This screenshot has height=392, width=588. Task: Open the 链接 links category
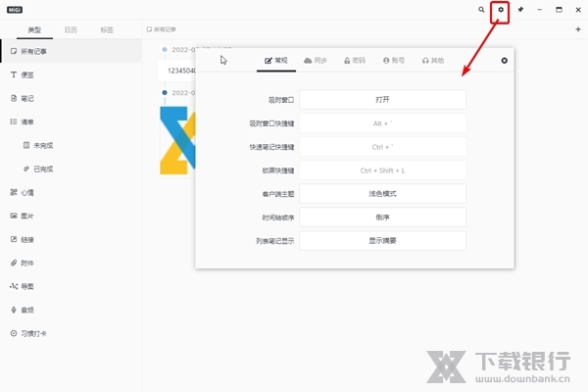tap(71, 239)
